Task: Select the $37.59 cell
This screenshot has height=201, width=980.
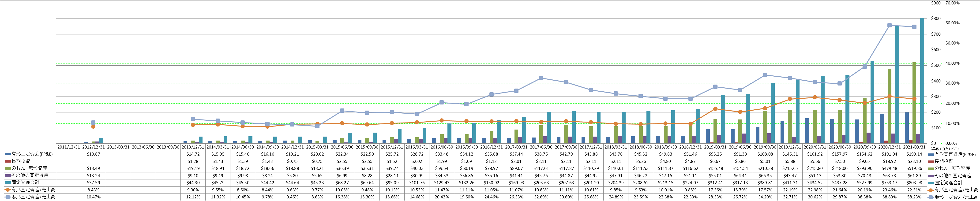Action: point(94,183)
